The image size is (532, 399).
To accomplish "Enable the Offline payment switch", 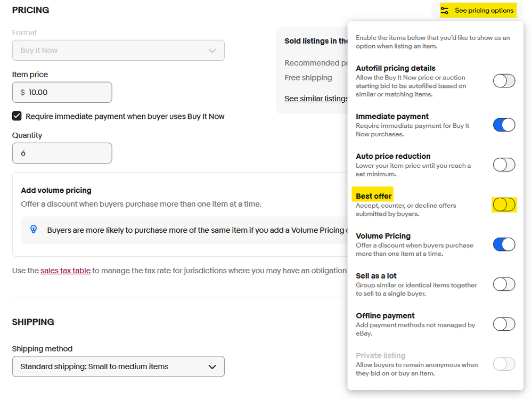I will [504, 324].
